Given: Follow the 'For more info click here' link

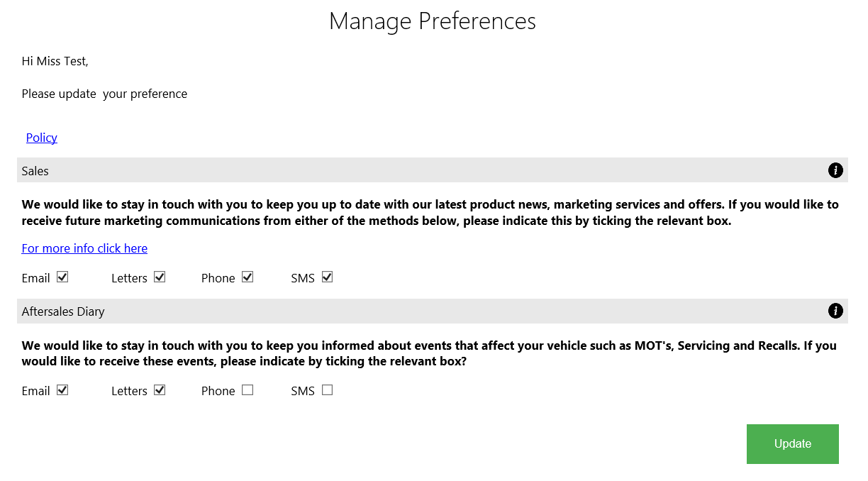Looking at the screenshot, I should point(84,248).
